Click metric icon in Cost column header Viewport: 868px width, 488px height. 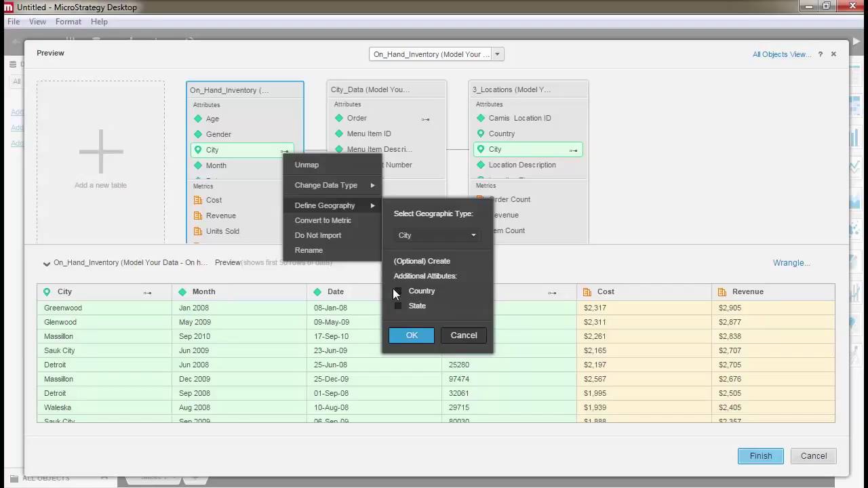pos(587,291)
